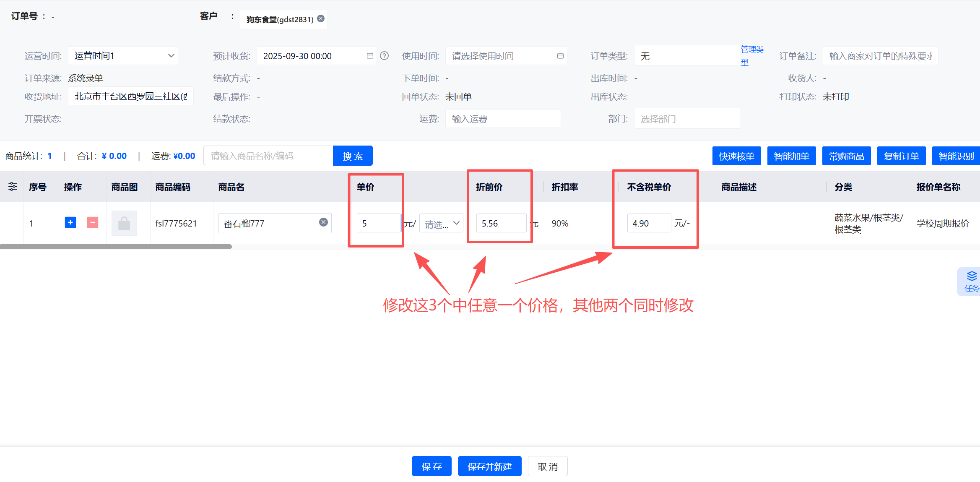Remove customer tag 狗东食堂
980x482 pixels.
321,19
